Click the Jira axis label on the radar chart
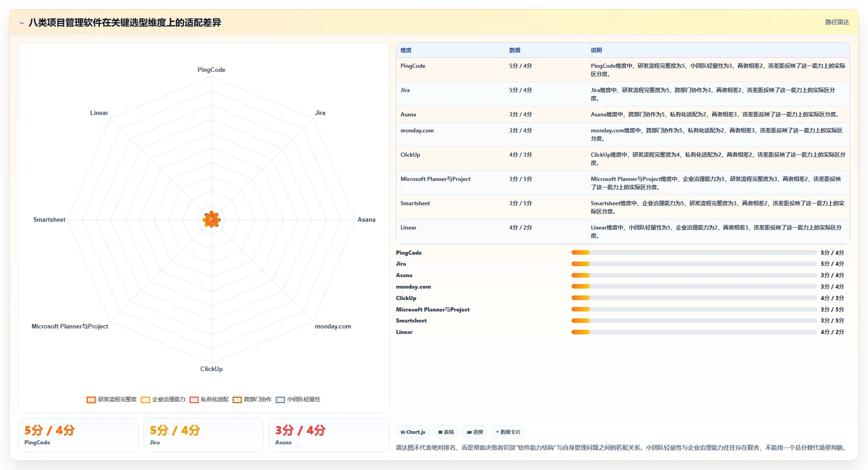The width and height of the screenshot is (868, 470). click(320, 113)
